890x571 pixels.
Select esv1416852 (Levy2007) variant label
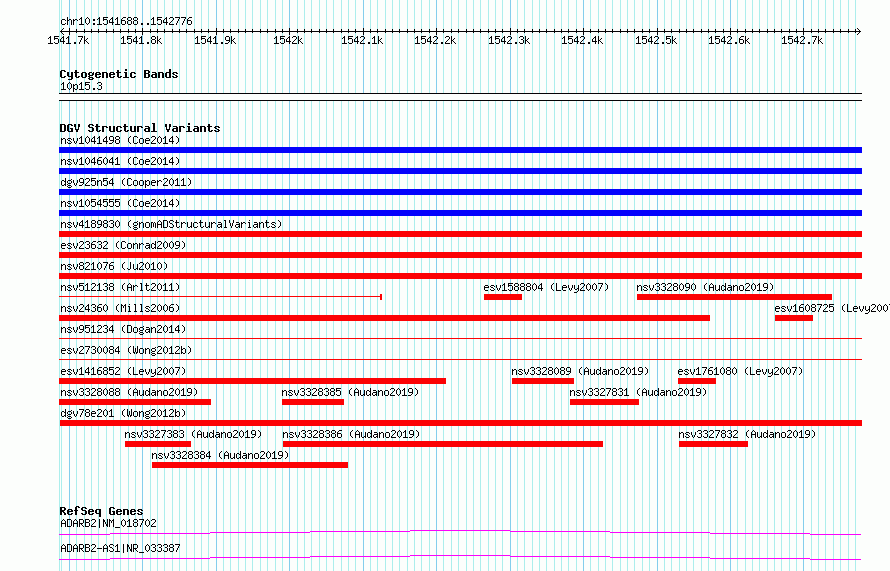pyautogui.click(x=123, y=371)
